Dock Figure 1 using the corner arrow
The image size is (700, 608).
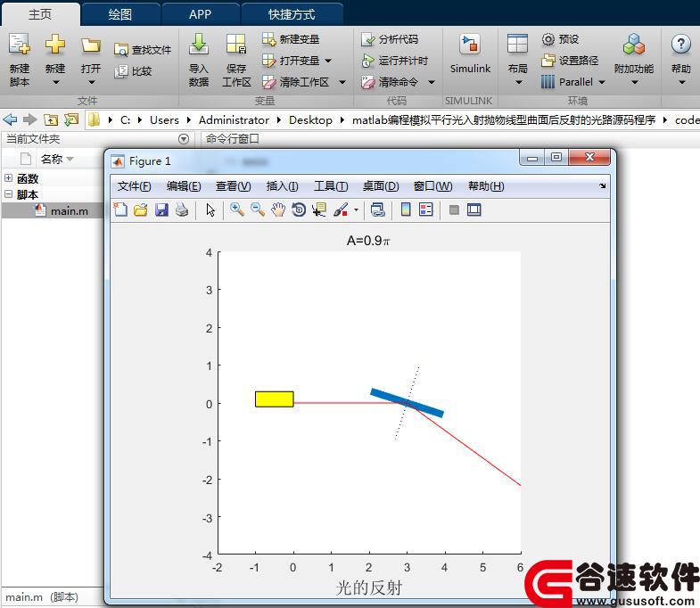tap(602, 185)
